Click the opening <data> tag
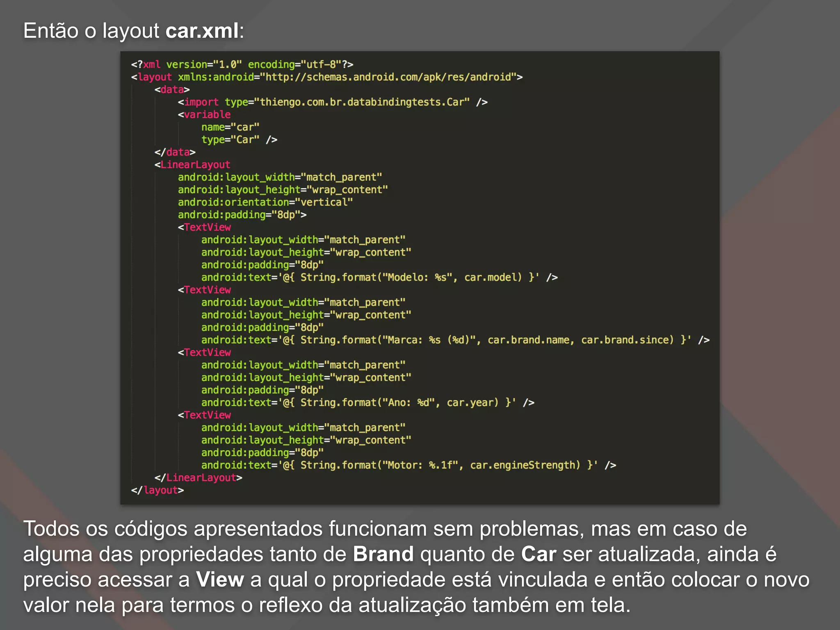The image size is (840, 630). 172,89
